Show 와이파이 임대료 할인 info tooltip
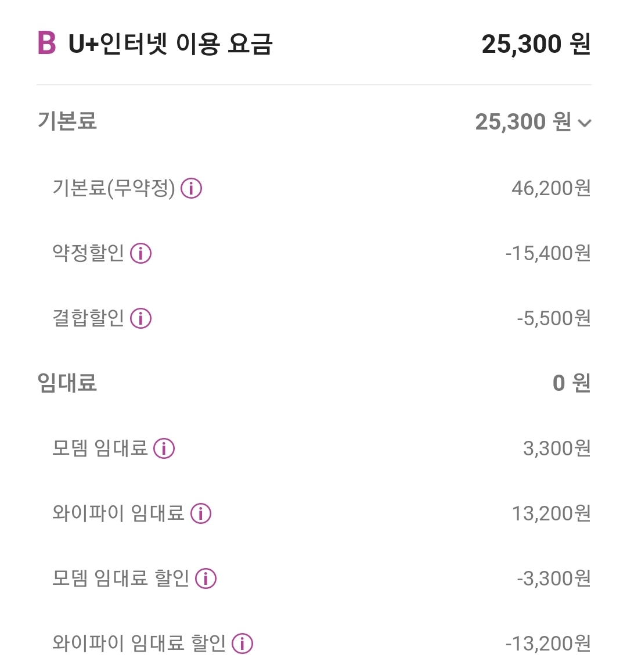Screen dimensions: 627x672 [242, 644]
